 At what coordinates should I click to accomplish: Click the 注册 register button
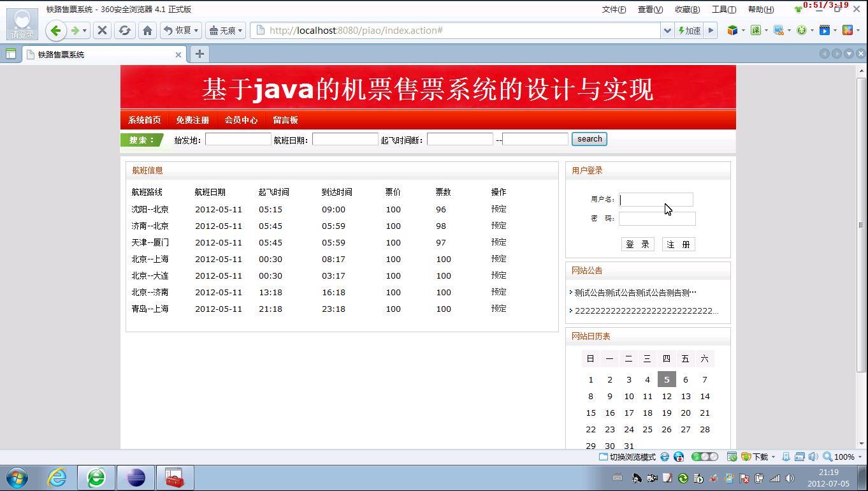[x=679, y=244]
